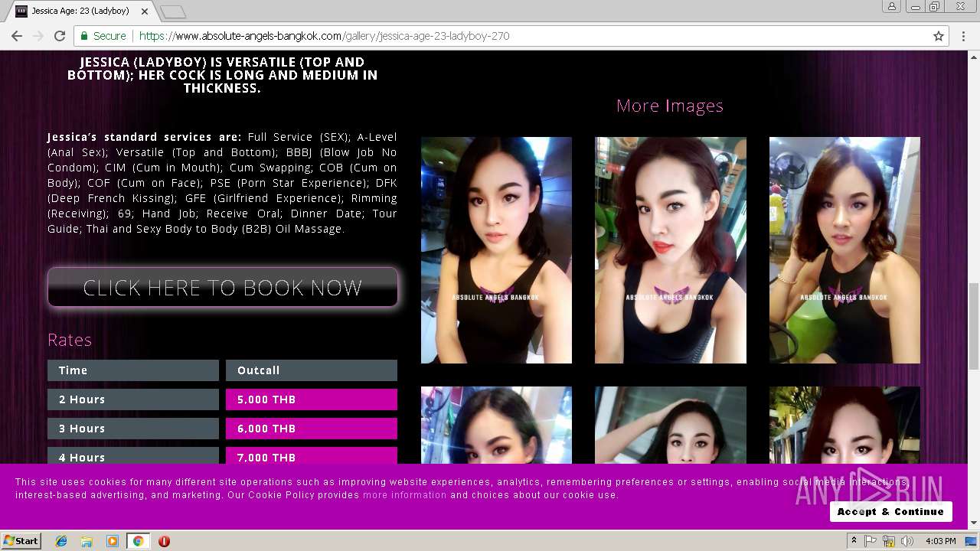Open File Explorer folder in taskbar
This screenshot has width=980, height=551.
pyautogui.click(x=87, y=541)
